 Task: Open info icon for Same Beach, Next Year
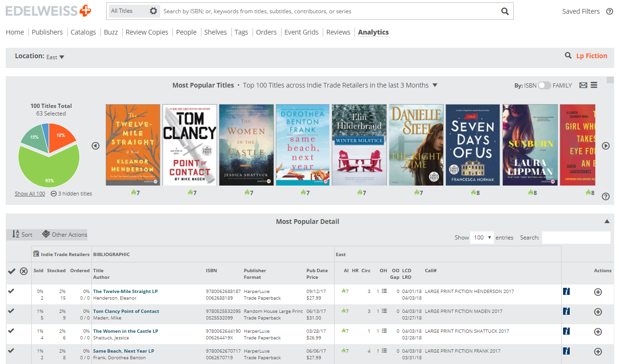[x=566, y=351]
